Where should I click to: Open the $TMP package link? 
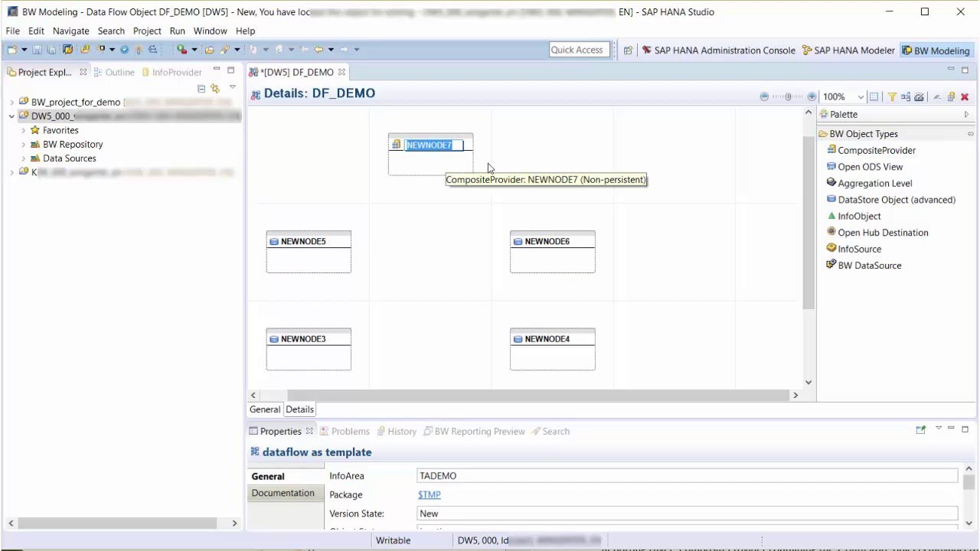[429, 494]
